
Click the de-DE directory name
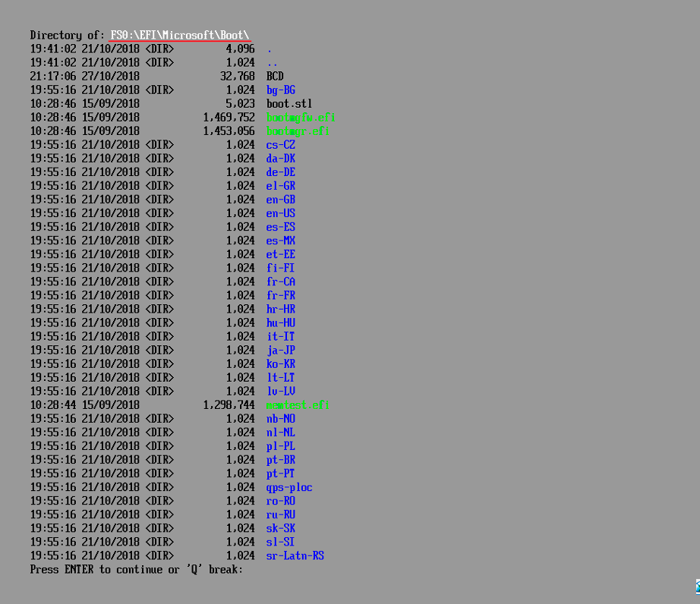tap(281, 172)
